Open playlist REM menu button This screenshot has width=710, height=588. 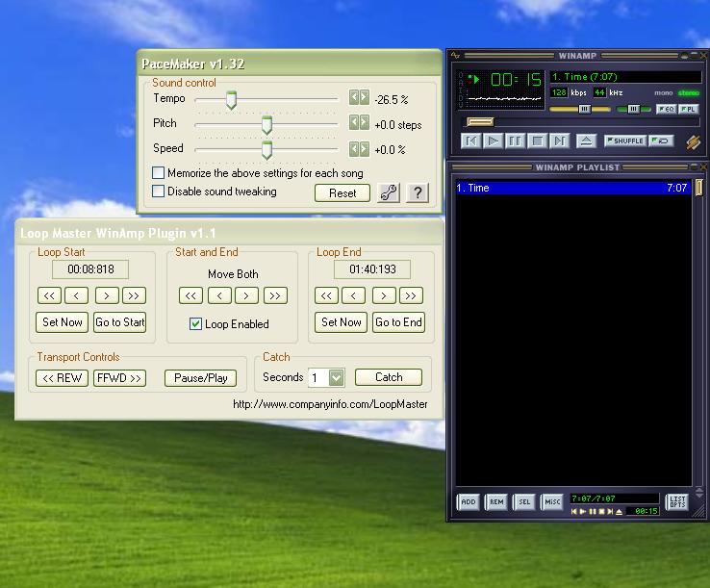(496, 502)
